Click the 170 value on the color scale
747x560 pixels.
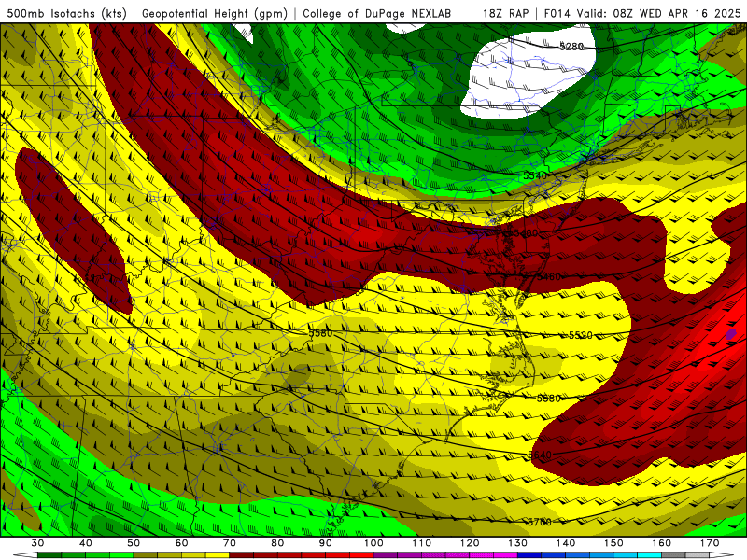(x=710, y=543)
